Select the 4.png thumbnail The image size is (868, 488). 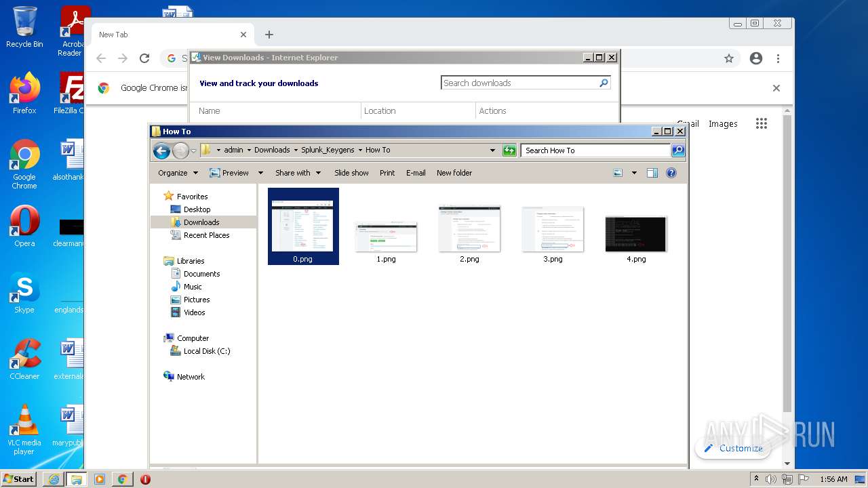pyautogui.click(x=636, y=239)
